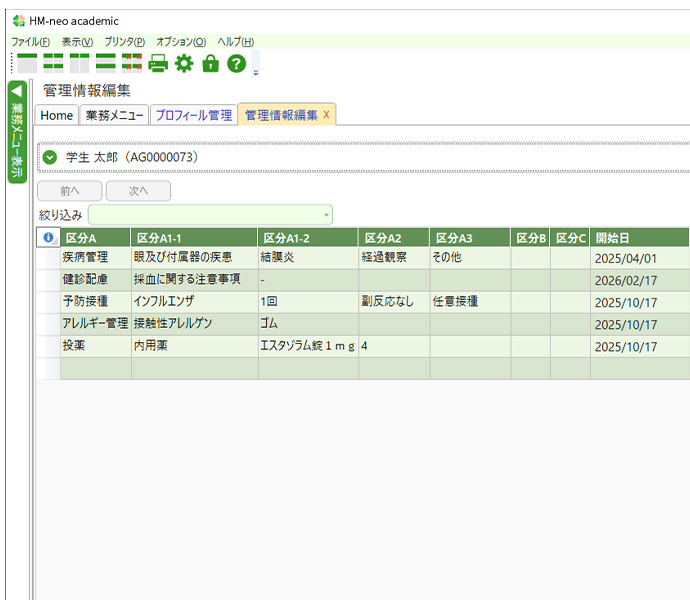Image resolution: width=690 pixels, height=600 pixels.
Task: Click the 次へ button
Action: coord(138,191)
